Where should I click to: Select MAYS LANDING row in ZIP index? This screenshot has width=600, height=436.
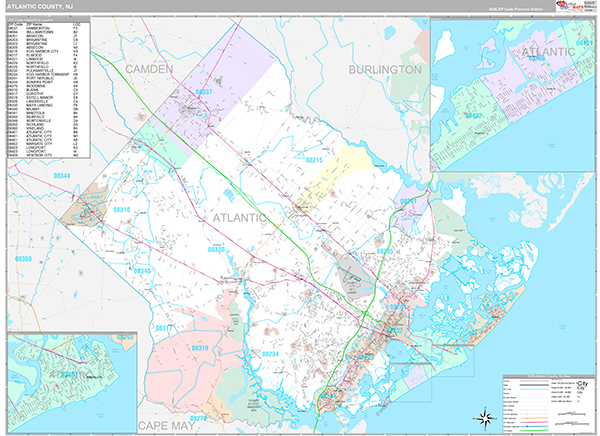[x=44, y=105]
